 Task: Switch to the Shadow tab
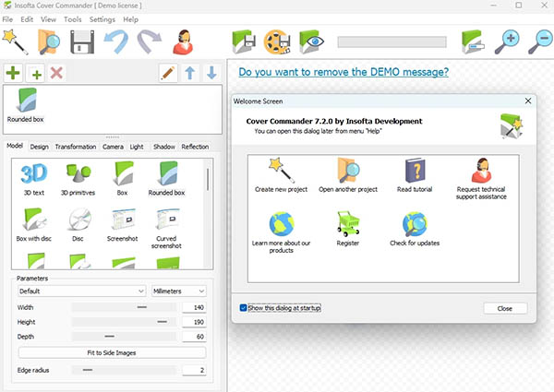click(x=164, y=147)
